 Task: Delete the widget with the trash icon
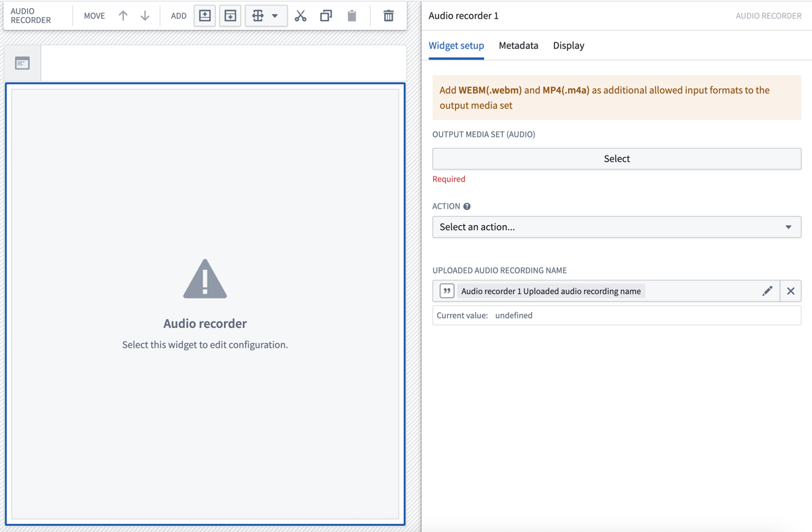389,16
